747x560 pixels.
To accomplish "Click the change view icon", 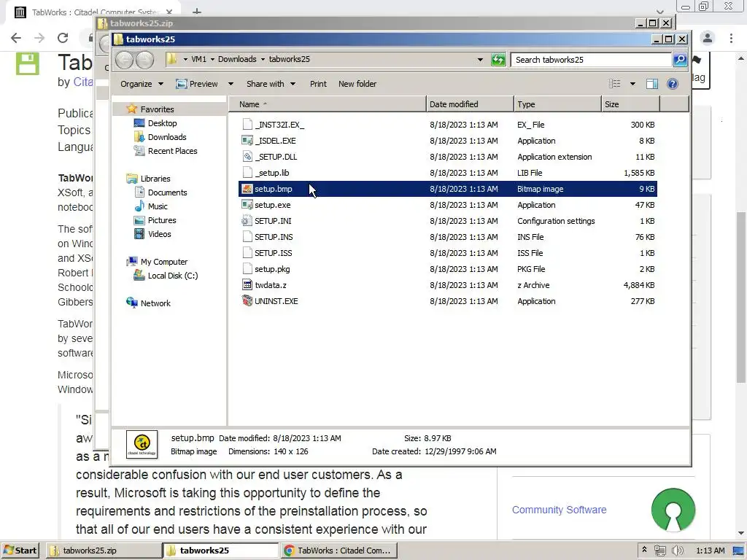I will click(x=614, y=84).
